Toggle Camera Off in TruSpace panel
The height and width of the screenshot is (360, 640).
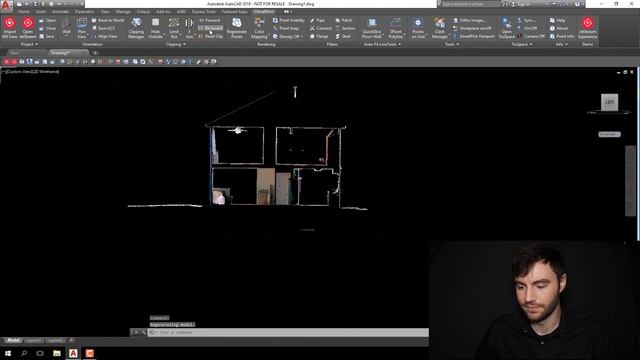tap(531, 36)
